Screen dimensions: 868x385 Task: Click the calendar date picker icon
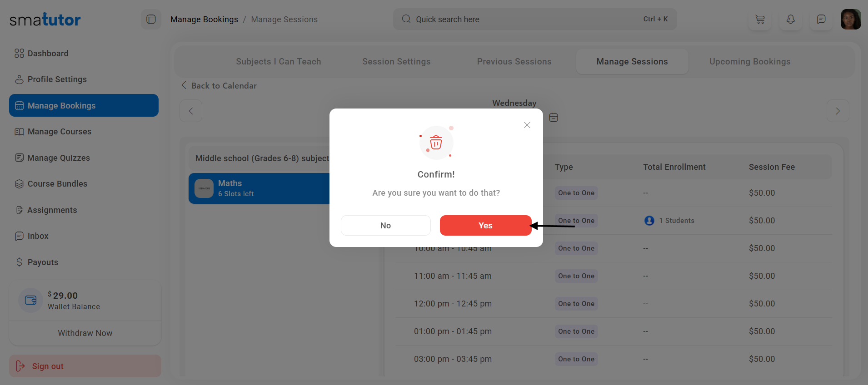(554, 118)
